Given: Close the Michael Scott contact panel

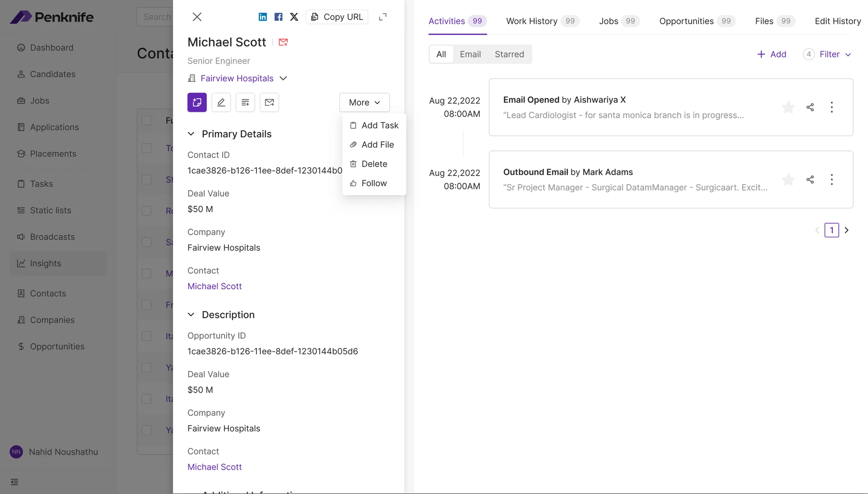Looking at the screenshot, I should (x=197, y=17).
